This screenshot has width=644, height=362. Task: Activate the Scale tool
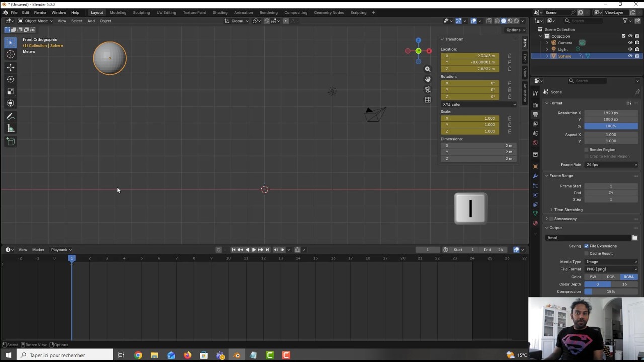coord(11,91)
